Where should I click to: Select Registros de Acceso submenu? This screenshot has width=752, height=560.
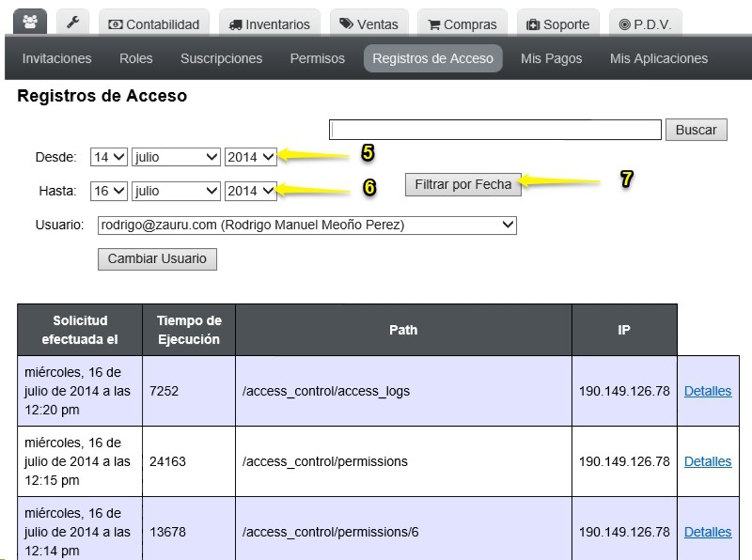(x=433, y=58)
